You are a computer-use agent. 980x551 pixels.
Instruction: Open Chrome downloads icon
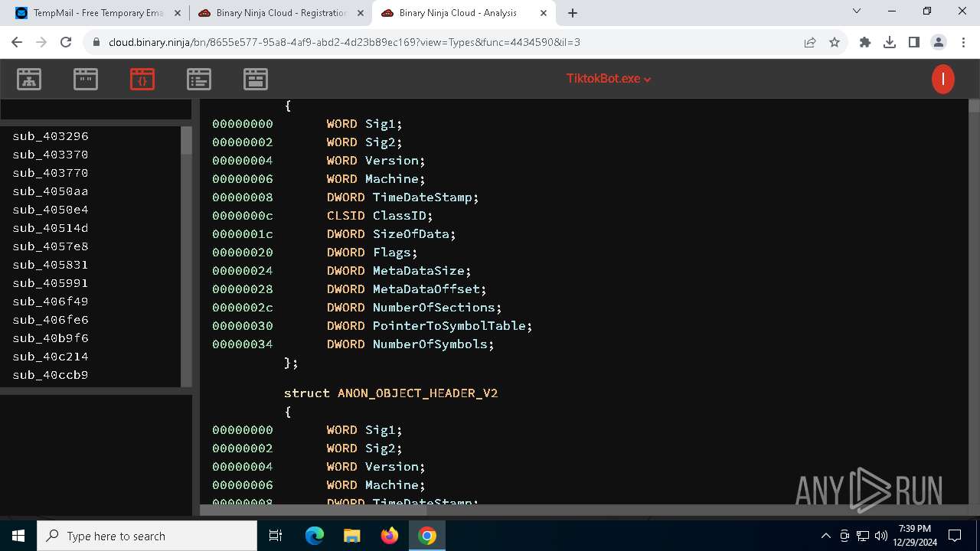pyautogui.click(x=890, y=42)
